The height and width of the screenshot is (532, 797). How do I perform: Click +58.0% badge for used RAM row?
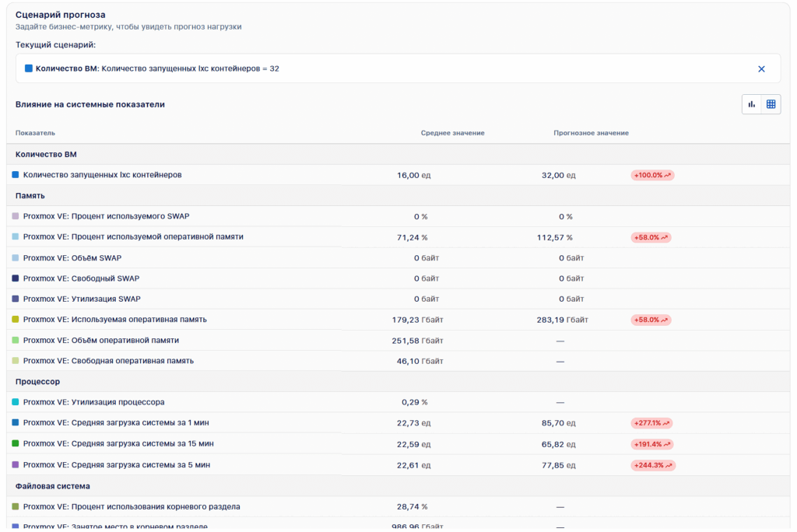(651, 320)
